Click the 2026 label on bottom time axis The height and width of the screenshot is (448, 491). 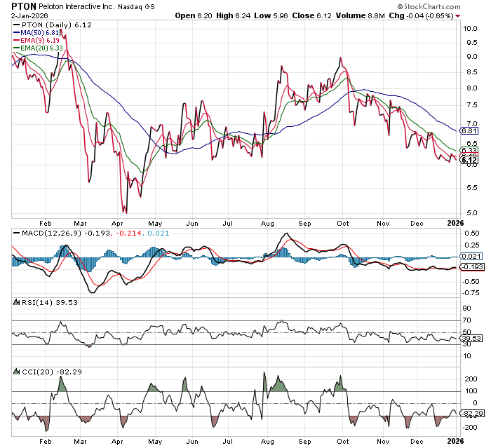point(455,440)
